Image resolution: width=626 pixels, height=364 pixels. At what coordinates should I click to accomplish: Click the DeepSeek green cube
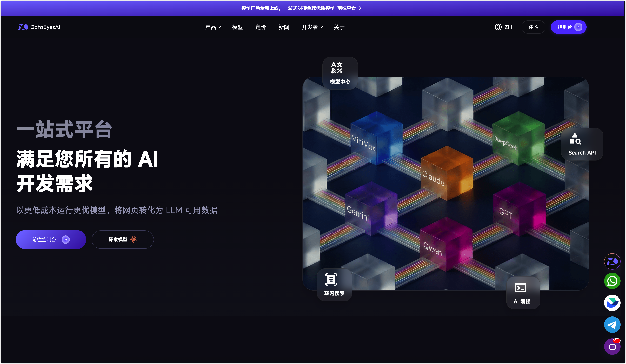coord(518,138)
